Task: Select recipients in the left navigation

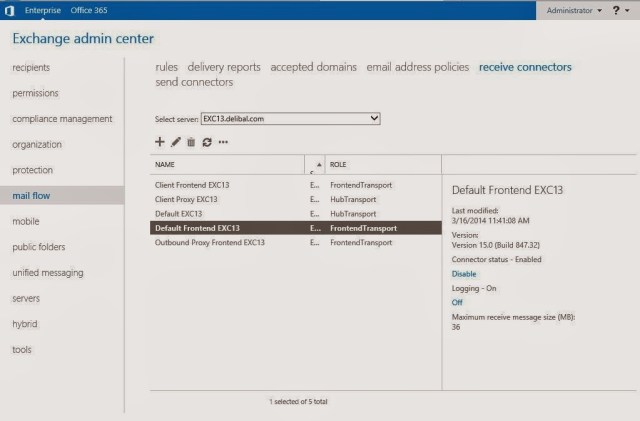Action: (x=31, y=68)
